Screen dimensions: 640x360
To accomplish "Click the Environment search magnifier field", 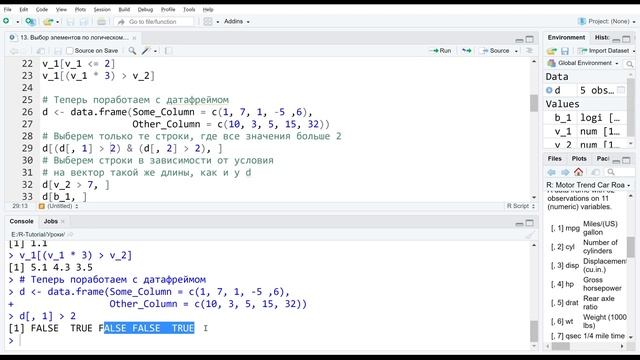I will tap(630, 64).
